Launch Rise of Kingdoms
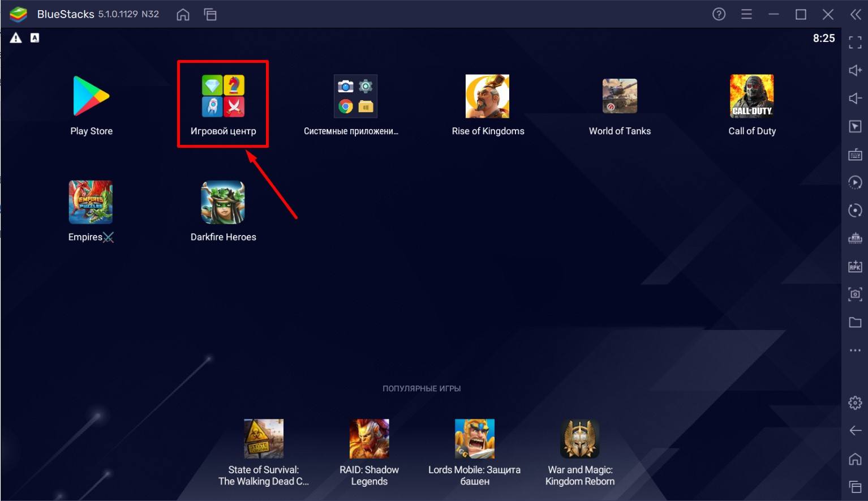 487,97
